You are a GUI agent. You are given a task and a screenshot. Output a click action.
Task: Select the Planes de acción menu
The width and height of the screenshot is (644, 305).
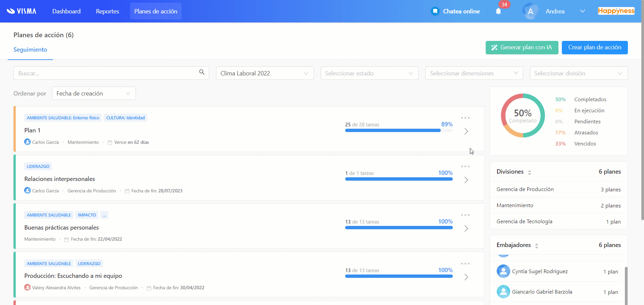point(156,11)
